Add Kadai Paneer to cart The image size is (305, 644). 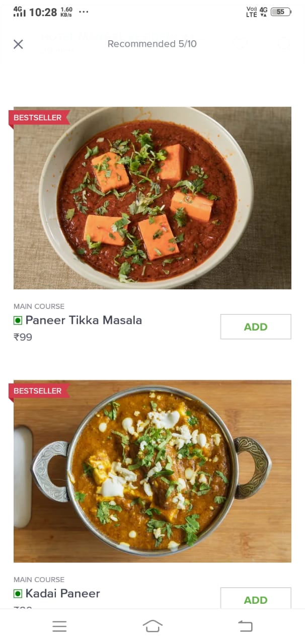click(x=255, y=599)
